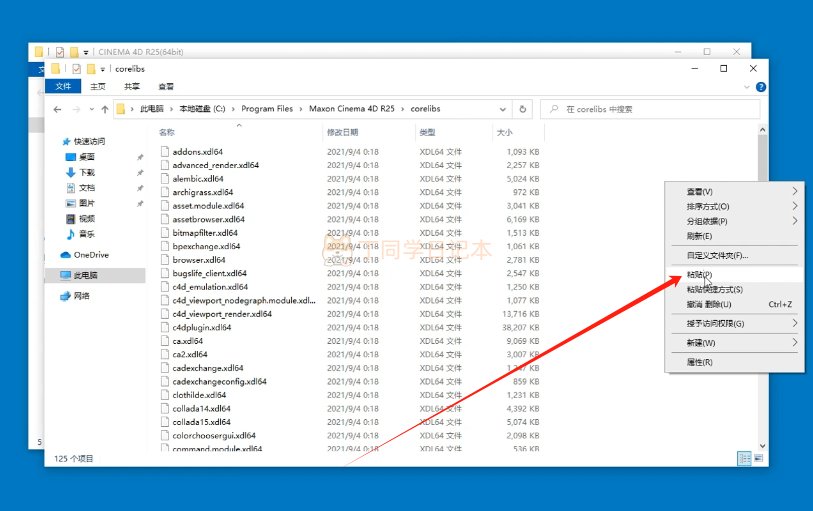Screen dimensions: 813x511
Task: Select the file alembic.xdl64
Action: click(x=198, y=179)
